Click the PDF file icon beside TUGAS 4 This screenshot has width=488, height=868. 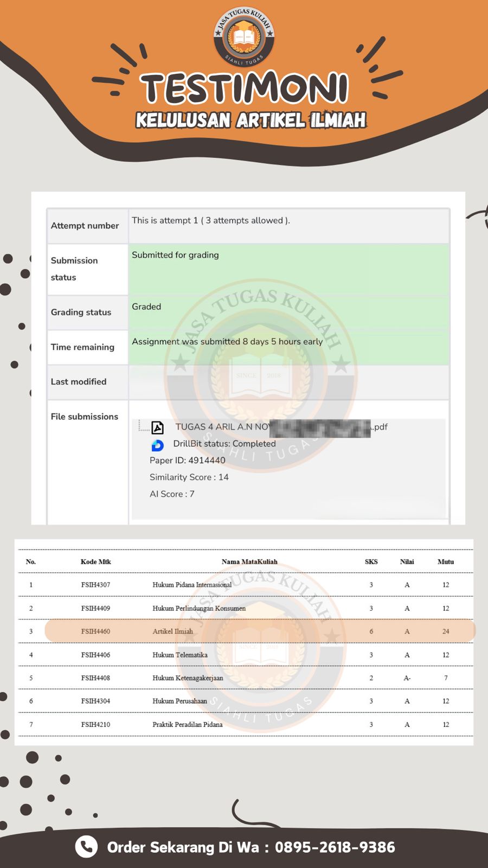pos(157,427)
